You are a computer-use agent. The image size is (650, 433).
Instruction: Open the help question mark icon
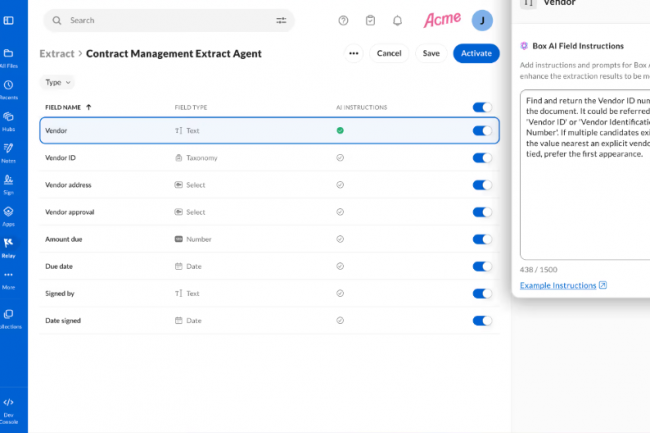(x=344, y=20)
